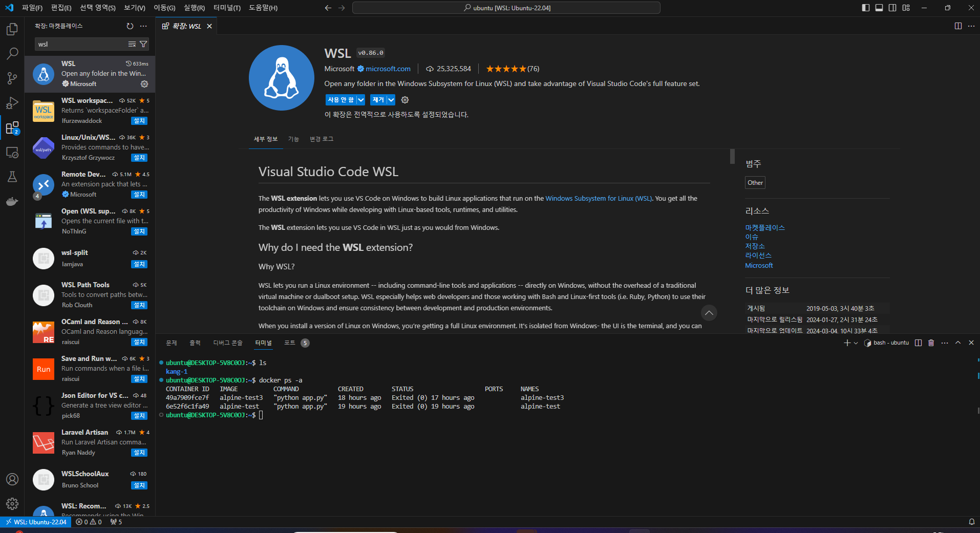Open the manage gear on WSL list item

[144, 84]
